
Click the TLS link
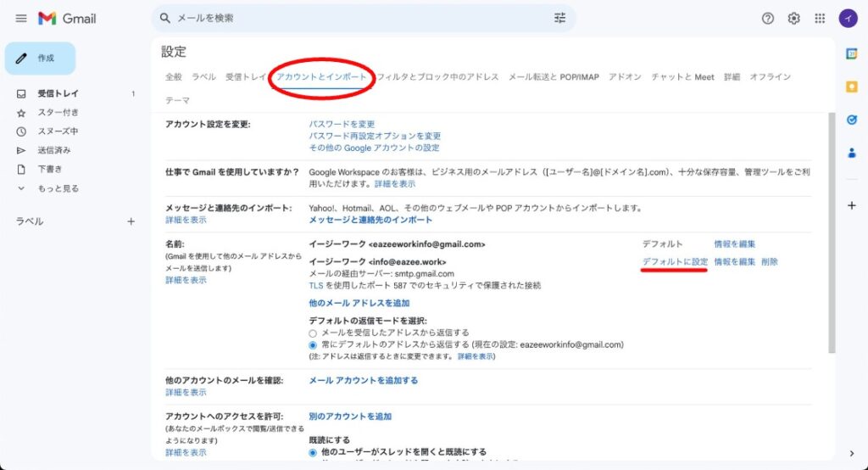(x=315, y=285)
